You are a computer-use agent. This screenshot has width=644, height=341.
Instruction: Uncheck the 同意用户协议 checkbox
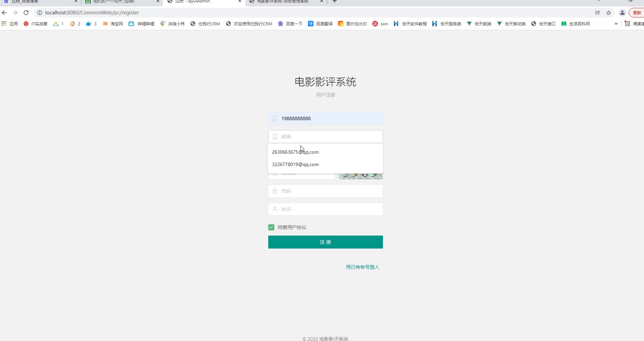point(271,227)
